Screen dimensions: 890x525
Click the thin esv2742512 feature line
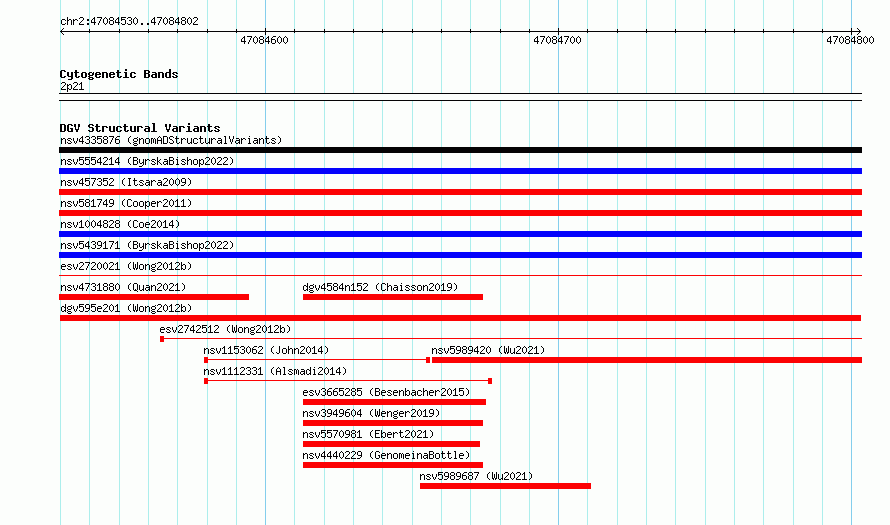[x=511, y=339]
